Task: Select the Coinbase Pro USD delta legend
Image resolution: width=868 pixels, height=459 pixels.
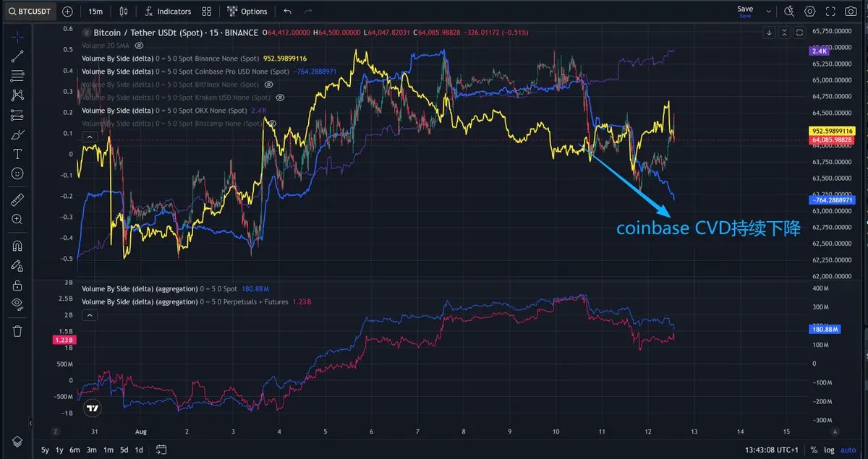Action: point(185,72)
